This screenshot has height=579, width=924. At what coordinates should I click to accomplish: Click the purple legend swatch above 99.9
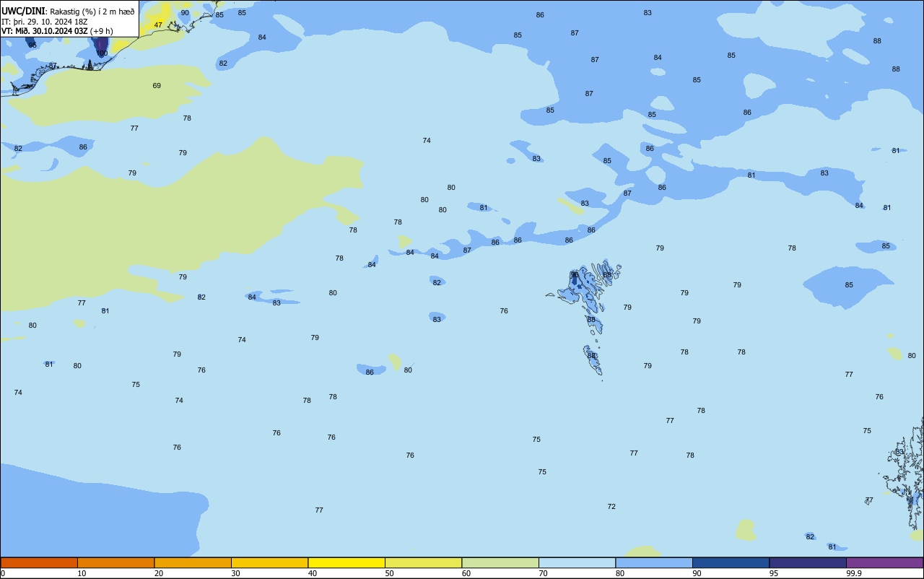[x=885, y=562]
